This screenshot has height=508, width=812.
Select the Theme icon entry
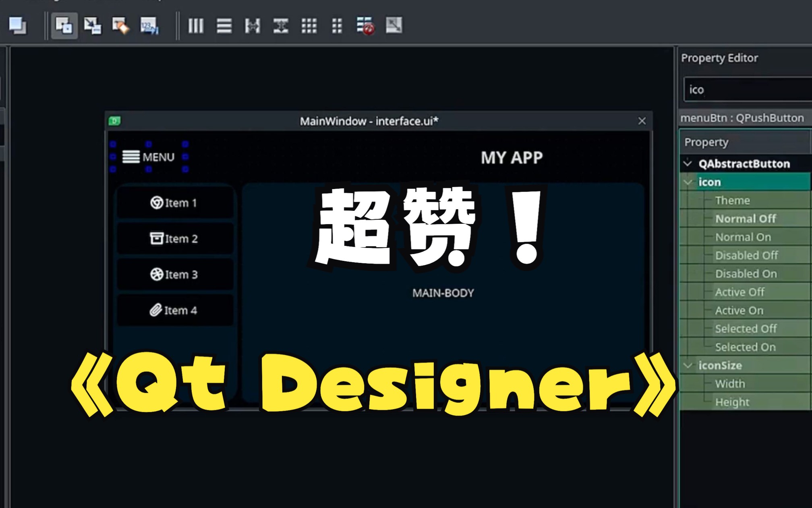coord(733,200)
